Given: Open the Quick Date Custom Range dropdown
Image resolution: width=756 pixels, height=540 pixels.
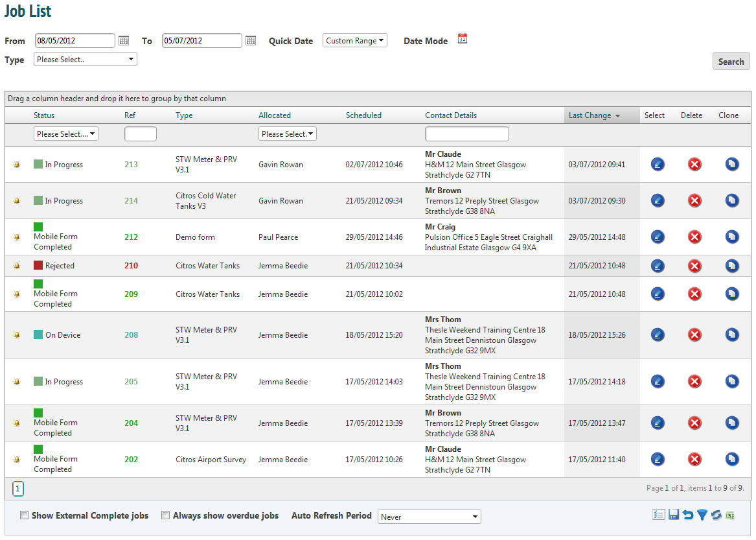Looking at the screenshot, I should pyautogui.click(x=355, y=41).
